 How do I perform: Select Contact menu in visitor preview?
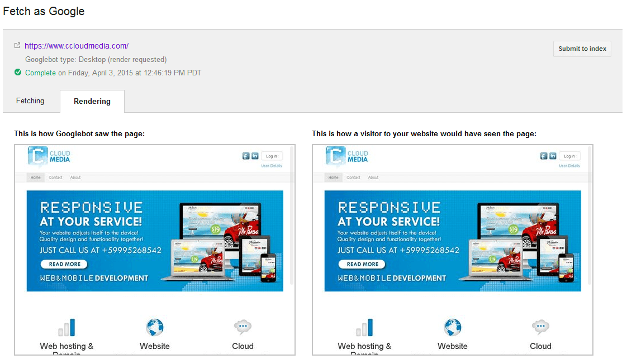[354, 178]
